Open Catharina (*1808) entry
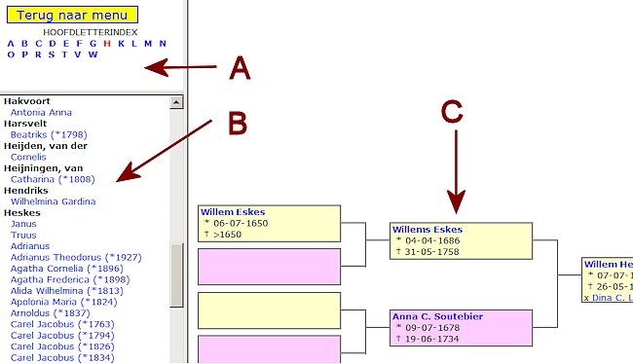633x364 pixels. (53, 179)
